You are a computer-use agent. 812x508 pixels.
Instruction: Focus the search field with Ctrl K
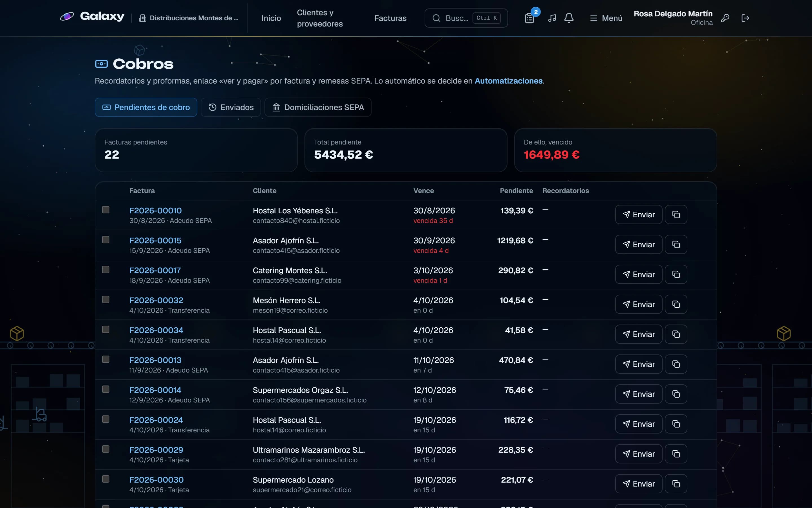click(x=466, y=18)
